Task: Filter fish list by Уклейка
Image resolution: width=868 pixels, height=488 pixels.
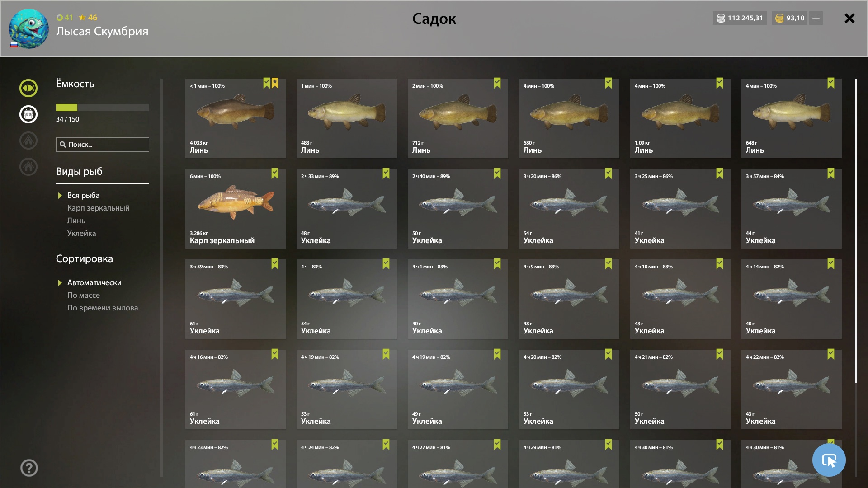Action: click(81, 233)
